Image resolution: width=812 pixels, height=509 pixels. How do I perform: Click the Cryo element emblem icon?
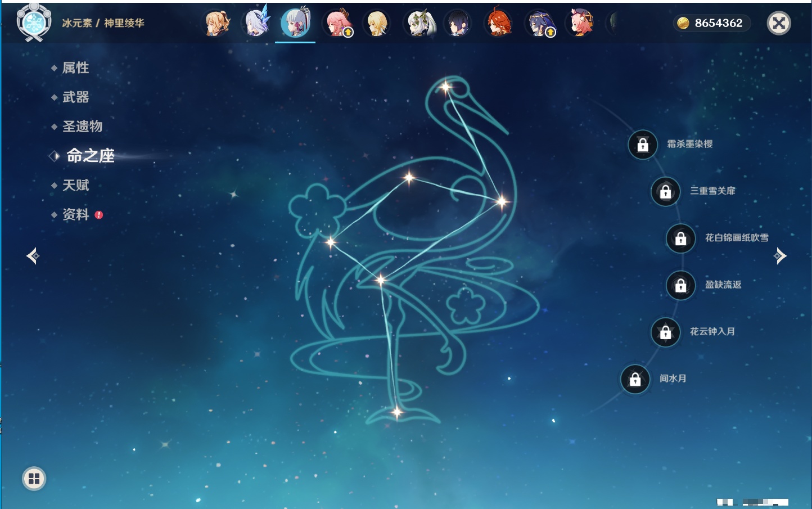click(x=34, y=22)
